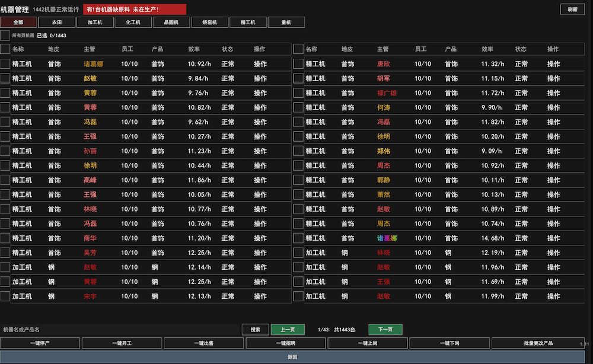Click the multicolored 诸葛娜 name at 14.68/h

387,238
